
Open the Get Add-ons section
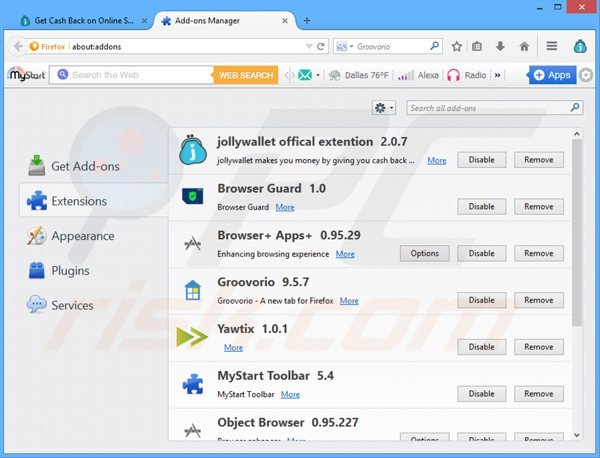point(94,166)
